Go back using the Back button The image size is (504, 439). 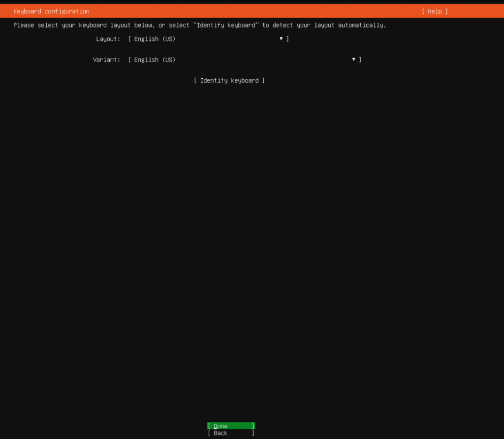[x=231, y=433]
